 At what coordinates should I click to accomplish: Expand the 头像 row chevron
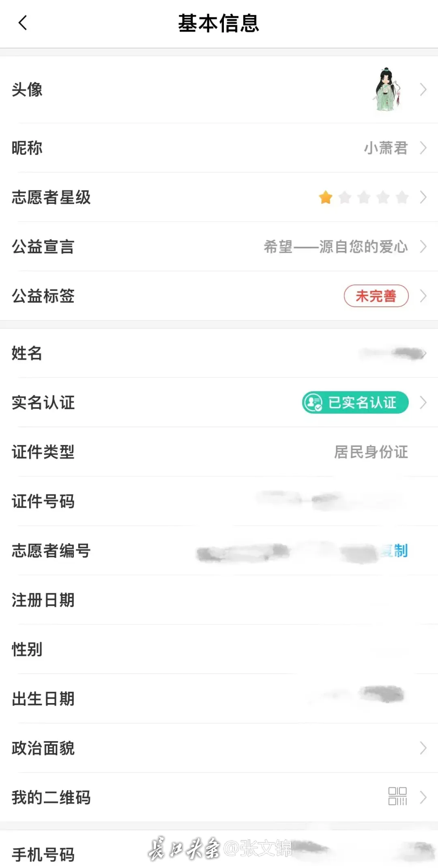[423, 90]
